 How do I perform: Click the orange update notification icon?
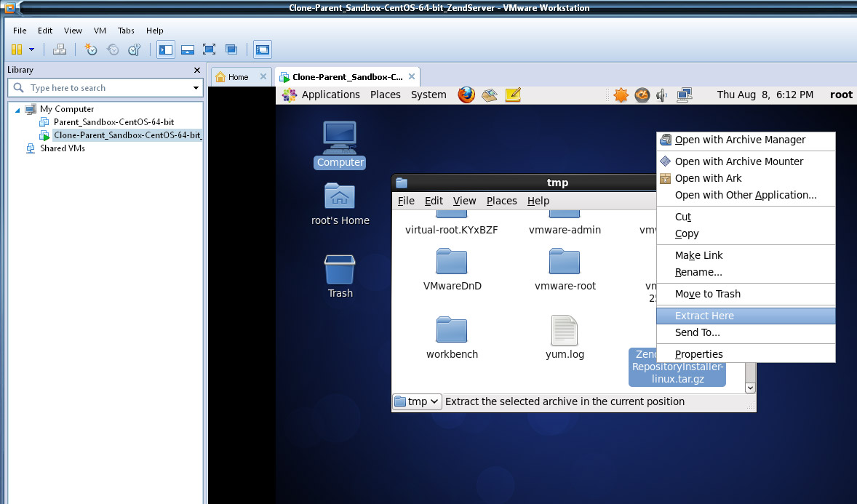621,95
